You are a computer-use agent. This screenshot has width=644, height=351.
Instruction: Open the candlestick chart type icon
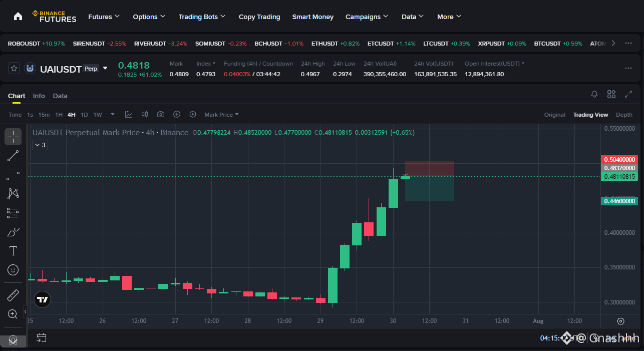pyautogui.click(x=145, y=115)
